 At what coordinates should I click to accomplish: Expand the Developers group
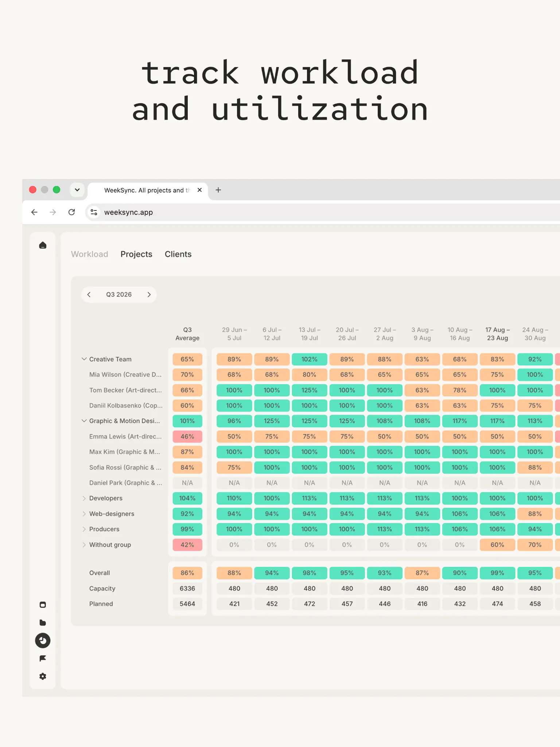pyautogui.click(x=84, y=498)
